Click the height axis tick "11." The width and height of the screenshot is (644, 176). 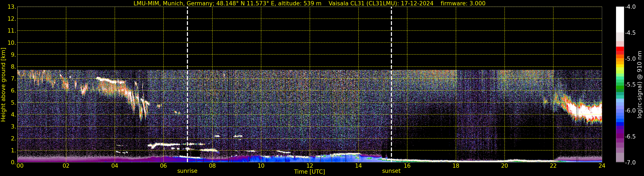click(x=11, y=31)
